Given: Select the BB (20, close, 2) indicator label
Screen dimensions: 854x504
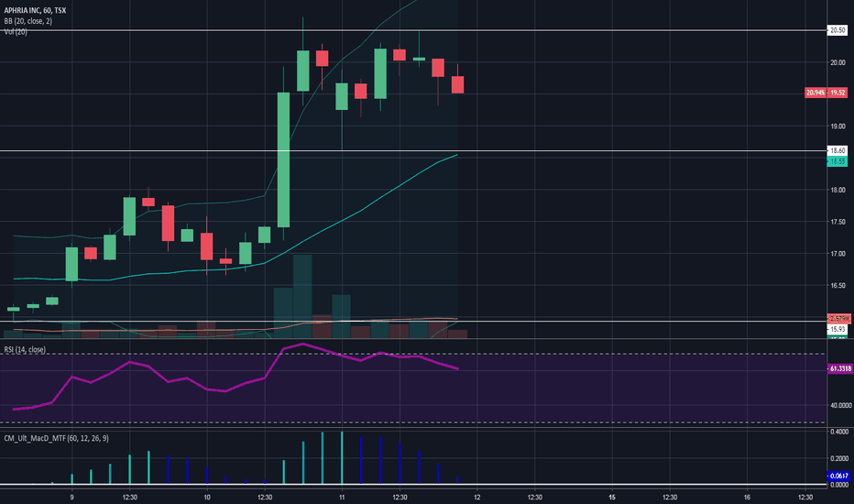Looking at the screenshot, I should pyautogui.click(x=28, y=21).
